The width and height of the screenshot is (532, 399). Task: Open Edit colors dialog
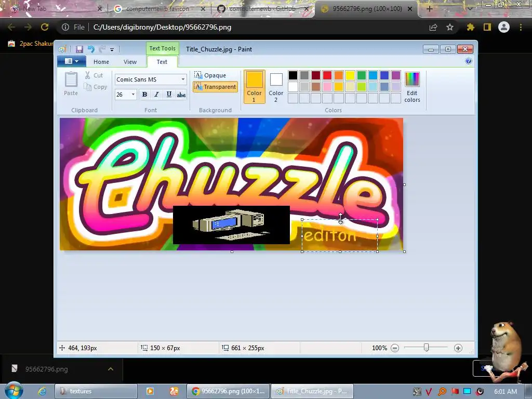coord(412,87)
